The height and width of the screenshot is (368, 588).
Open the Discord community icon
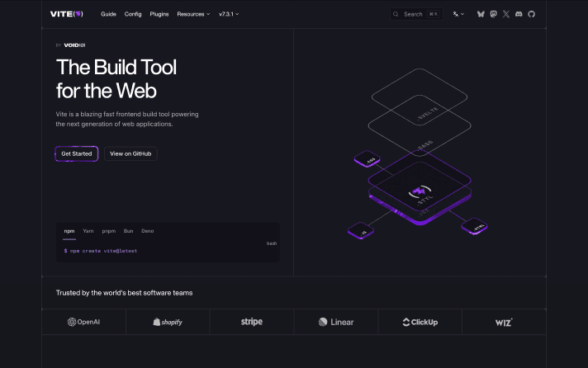(x=519, y=14)
